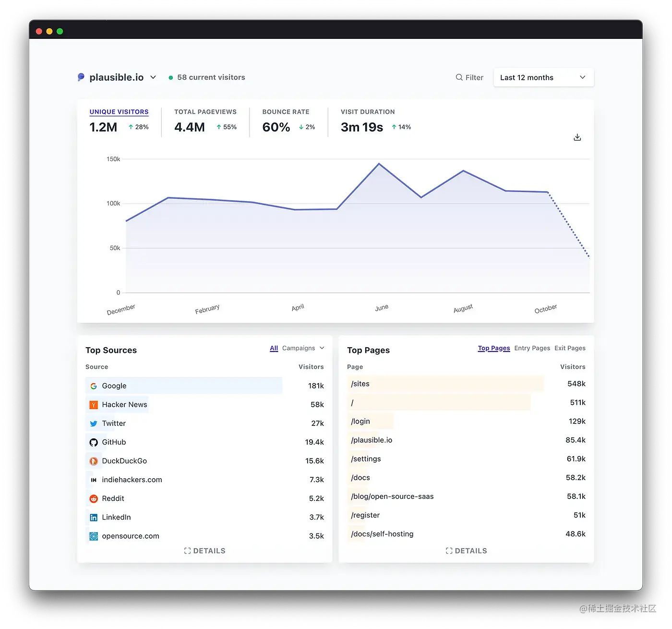The height and width of the screenshot is (629, 672).
Task: Open Top Sources DETAILS
Action: point(204,551)
